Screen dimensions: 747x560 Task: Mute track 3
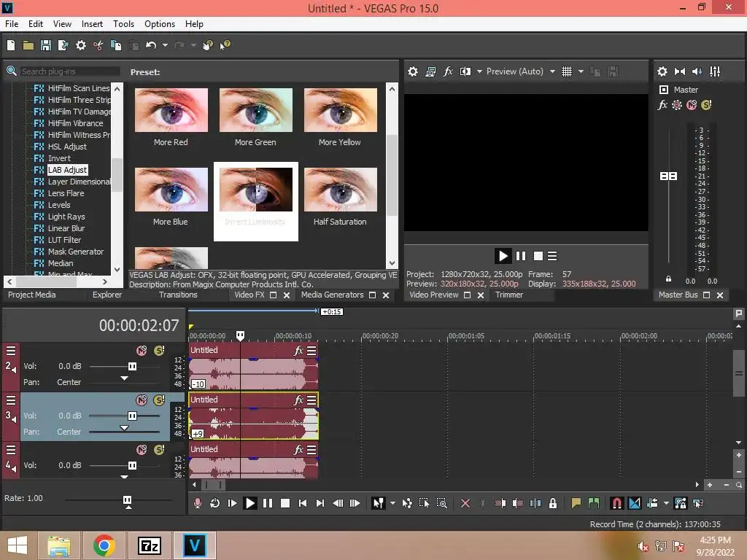(x=142, y=400)
